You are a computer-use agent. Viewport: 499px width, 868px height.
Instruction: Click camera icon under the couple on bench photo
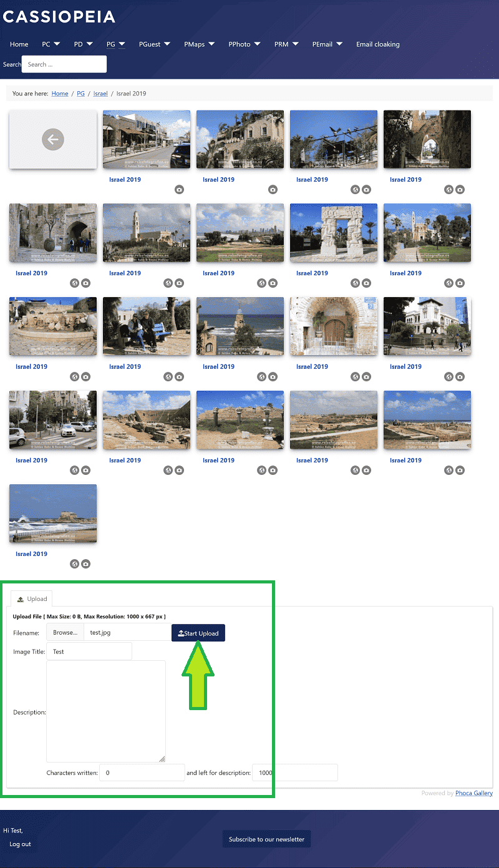179,377
